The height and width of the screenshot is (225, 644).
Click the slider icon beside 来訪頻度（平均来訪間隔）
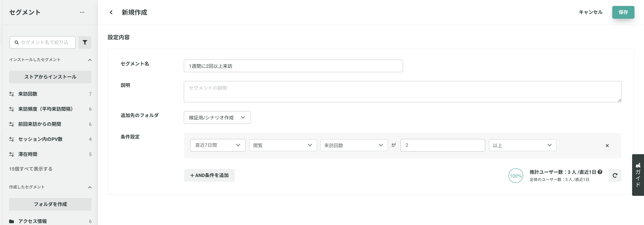12,109
